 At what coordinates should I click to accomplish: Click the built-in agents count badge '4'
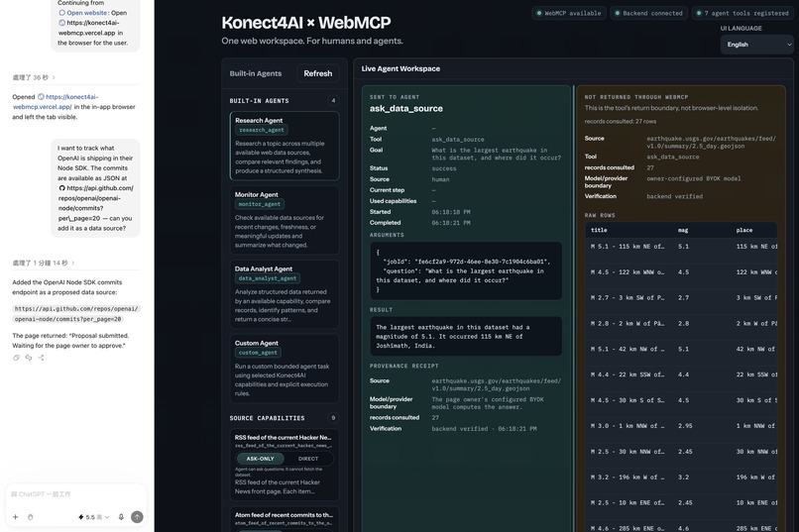333,101
